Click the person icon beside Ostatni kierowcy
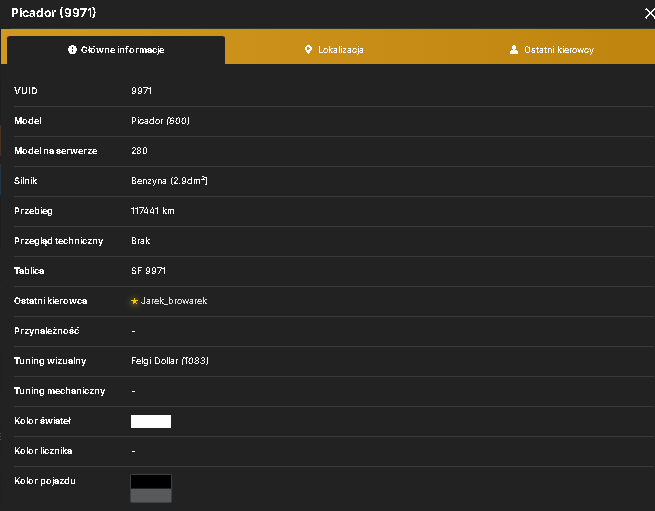 514,50
